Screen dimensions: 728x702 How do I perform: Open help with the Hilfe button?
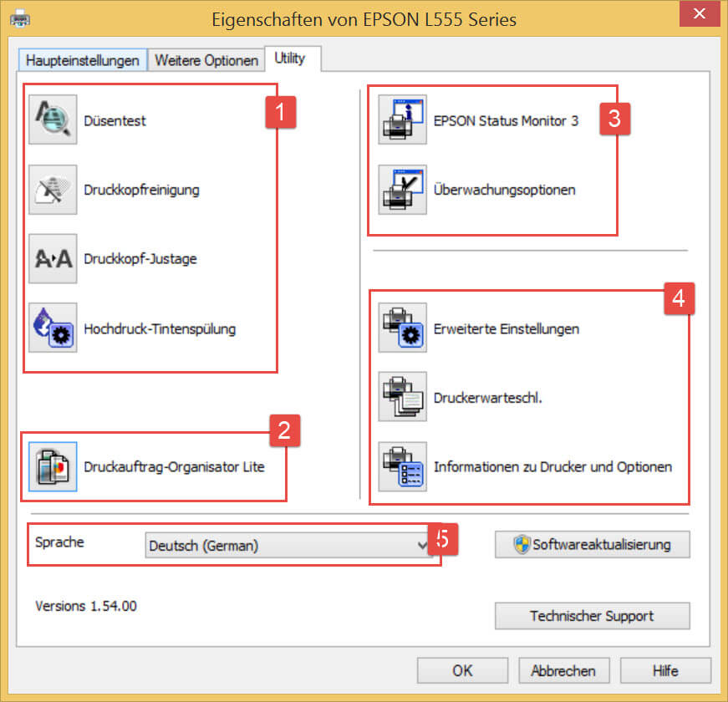coord(665,670)
